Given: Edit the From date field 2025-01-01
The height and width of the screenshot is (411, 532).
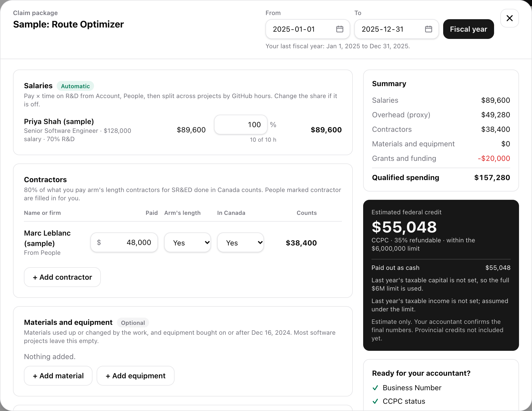Looking at the screenshot, I should coord(308,29).
